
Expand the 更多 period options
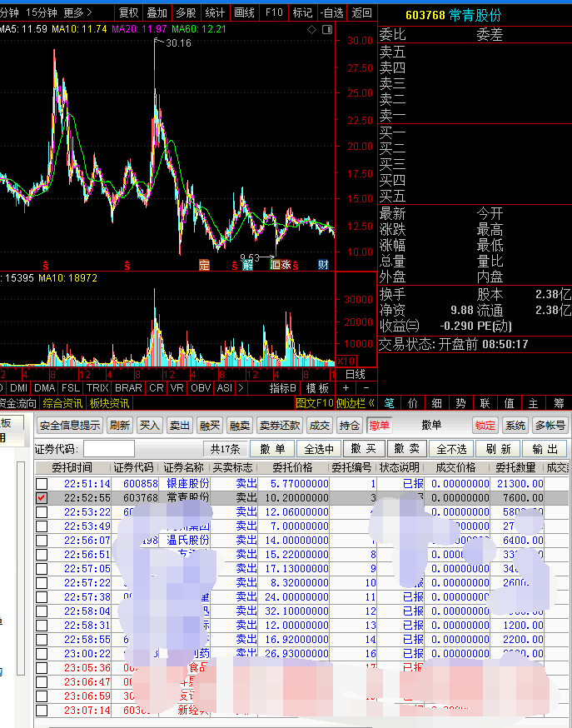tap(77, 12)
